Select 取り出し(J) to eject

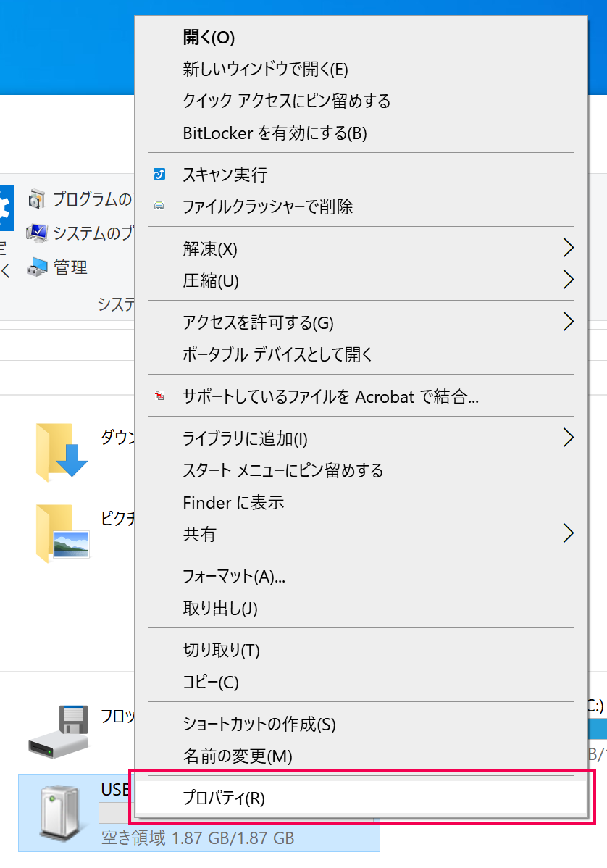(361, 609)
